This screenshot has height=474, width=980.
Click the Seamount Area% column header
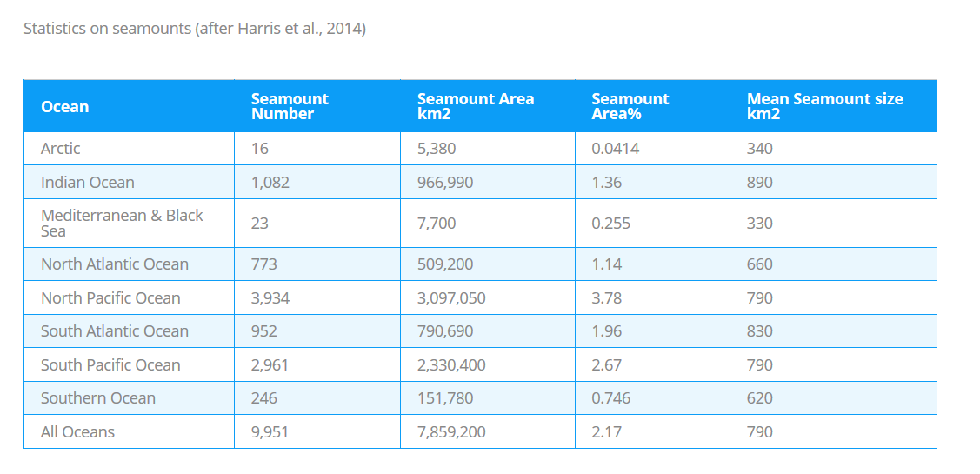coord(630,107)
